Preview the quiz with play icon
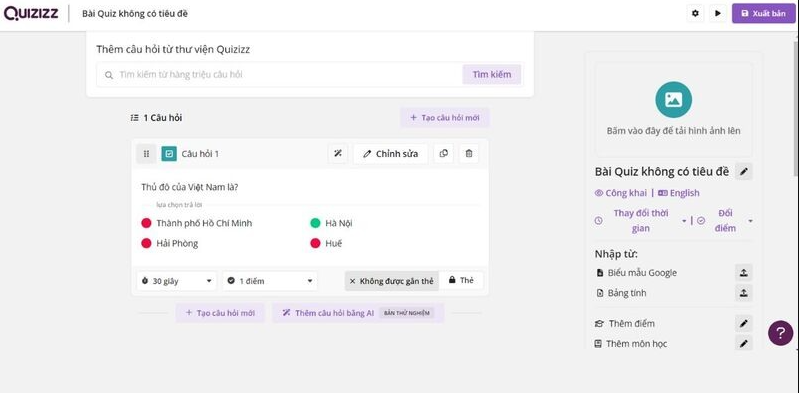Viewport: 799px width, 393px height. pyautogui.click(x=718, y=13)
